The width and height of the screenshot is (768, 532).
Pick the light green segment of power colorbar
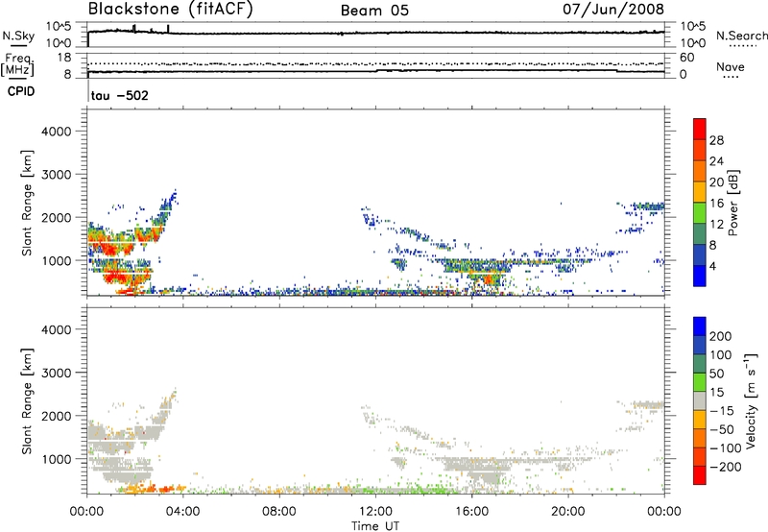click(700, 213)
